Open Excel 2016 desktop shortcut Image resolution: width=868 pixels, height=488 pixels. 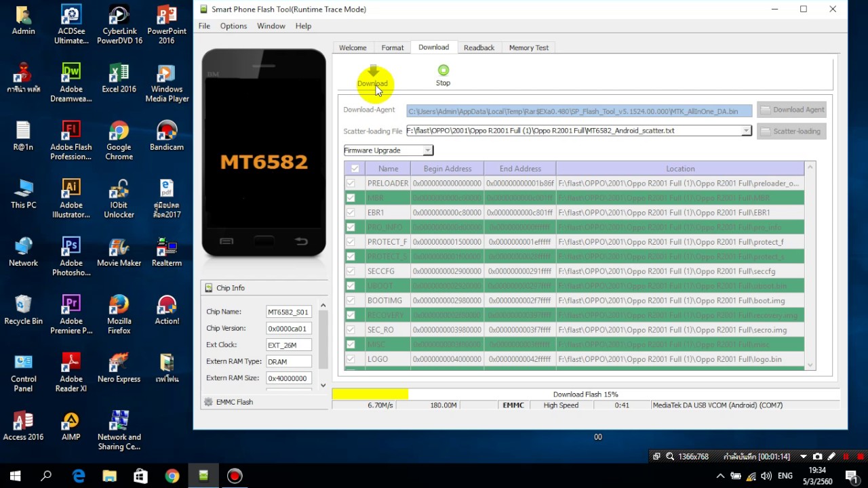click(x=119, y=78)
